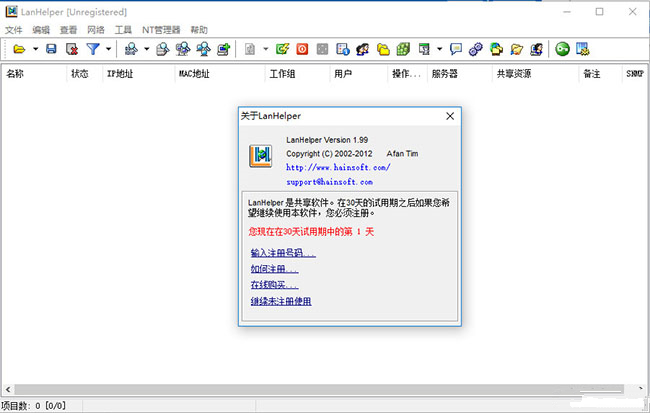Click the horizontal scrollbar left arrow

coord(8,389)
